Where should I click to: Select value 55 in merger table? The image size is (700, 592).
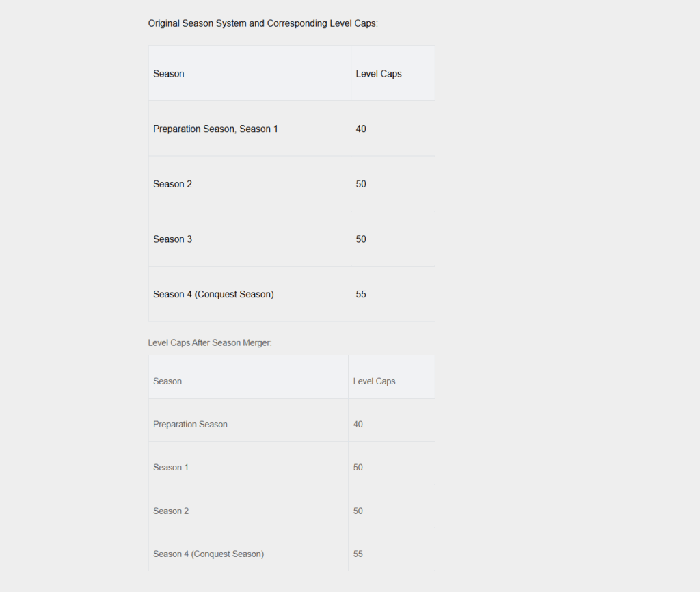click(358, 554)
